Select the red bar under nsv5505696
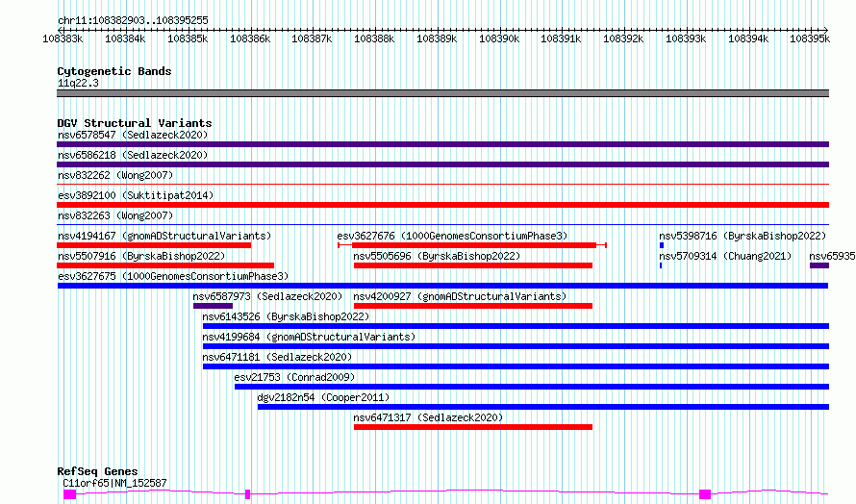 [473, 265]
